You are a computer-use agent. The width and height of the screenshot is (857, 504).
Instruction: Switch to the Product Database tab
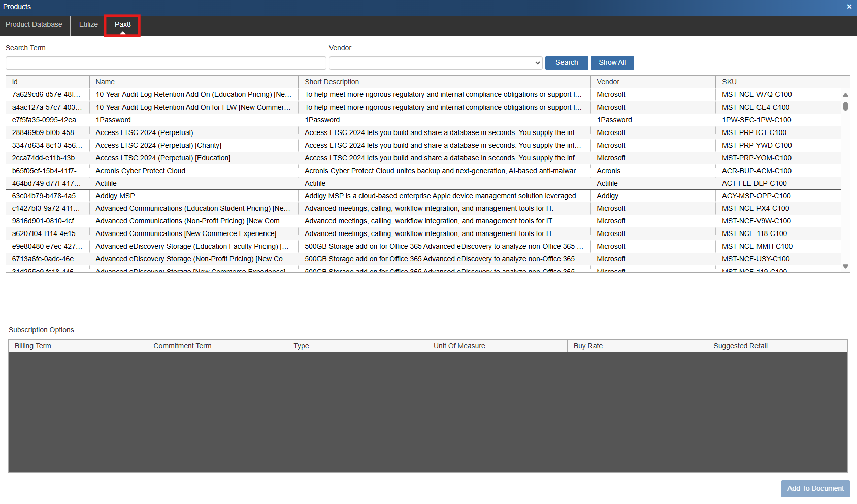34,25
